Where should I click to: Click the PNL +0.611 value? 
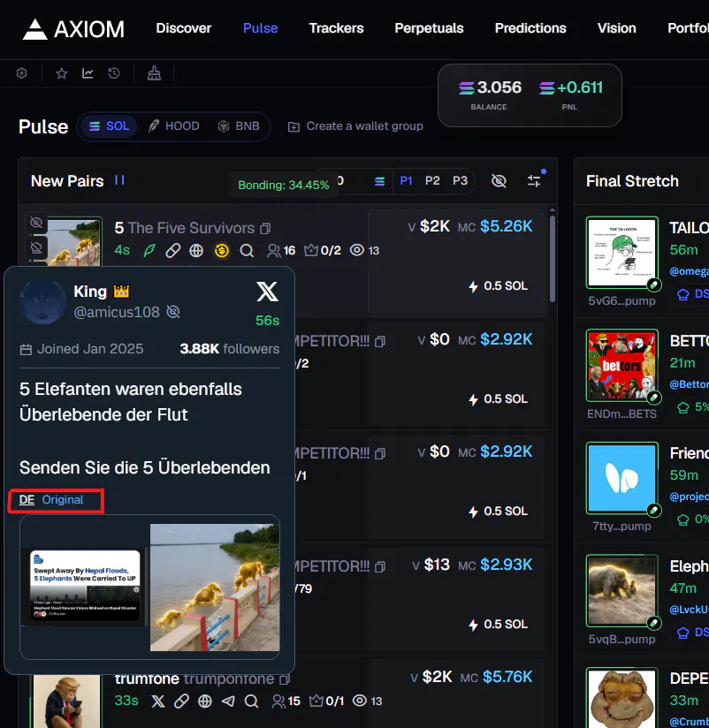coord(571,87)
